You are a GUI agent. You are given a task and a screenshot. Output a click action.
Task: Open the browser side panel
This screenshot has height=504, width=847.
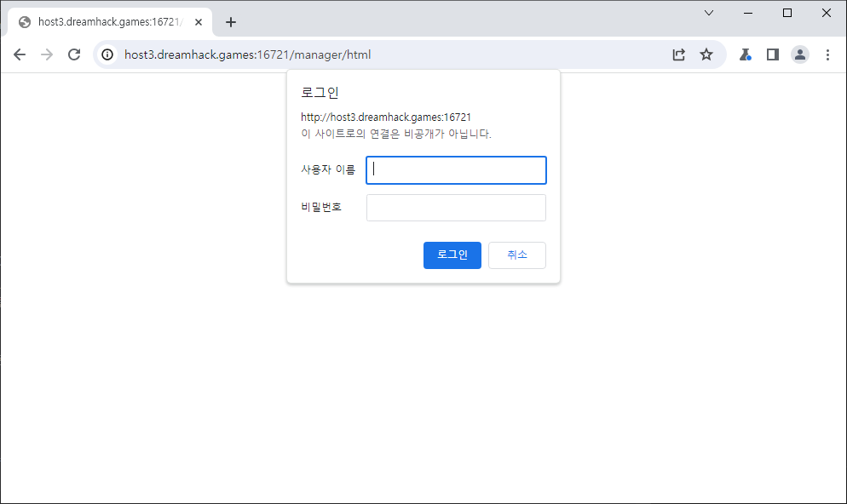coord(773,54)
